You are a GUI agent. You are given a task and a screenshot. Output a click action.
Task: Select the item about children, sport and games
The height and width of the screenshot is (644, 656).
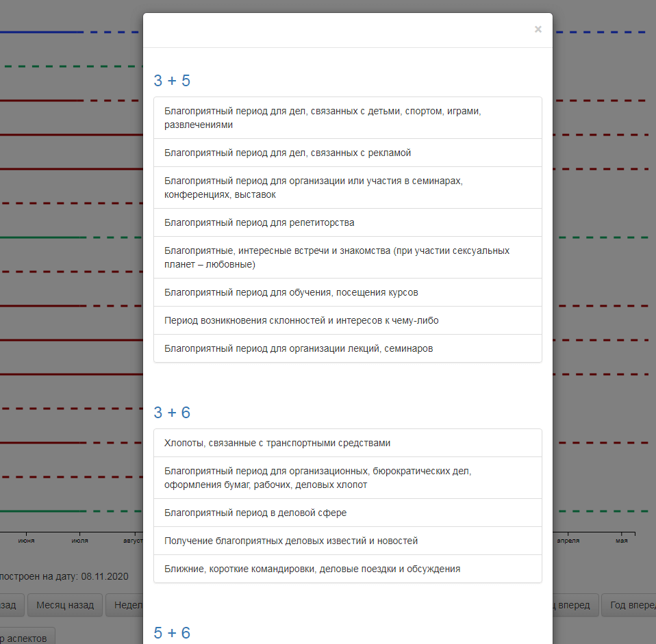347,118
